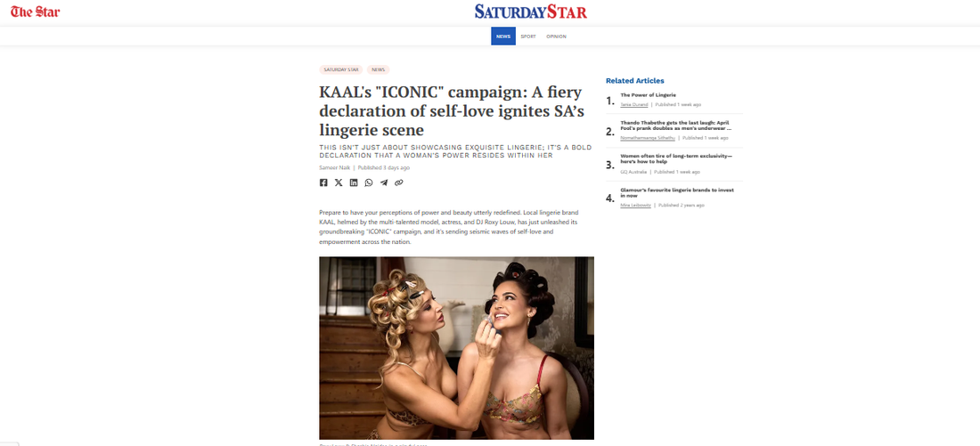Viewport: 980px width, 446px height.
Task: Share the article via WhatsApp
Action: point(369,182)
